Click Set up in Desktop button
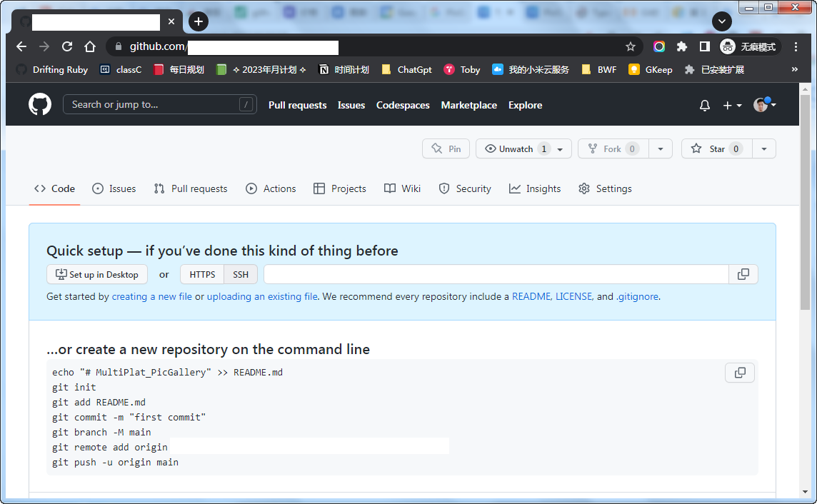The width and height of the screenshot is (817, 504). 97,274
